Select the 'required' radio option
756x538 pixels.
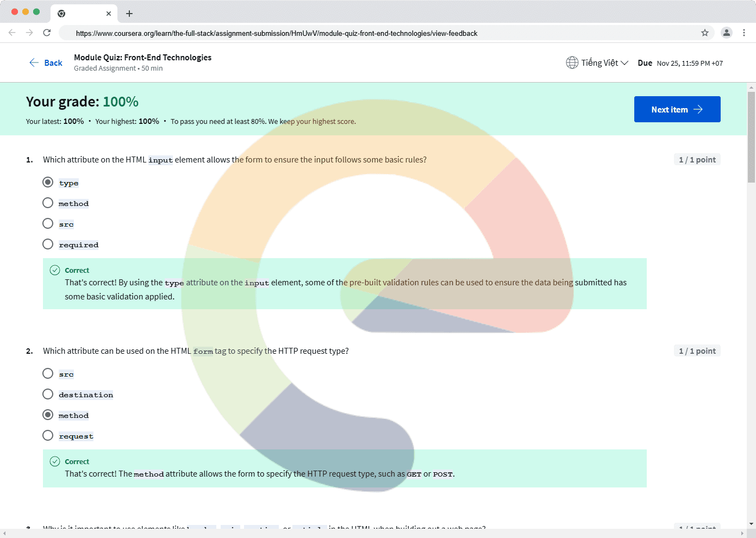48,245
